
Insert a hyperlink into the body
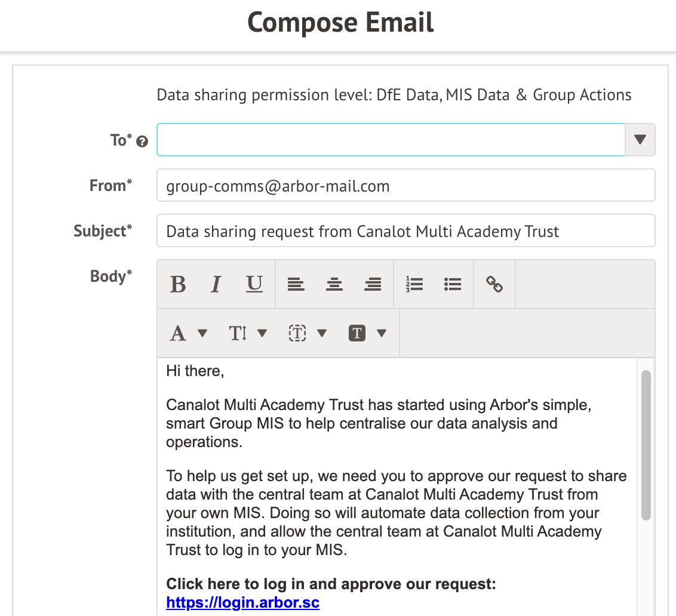[494, 285]
